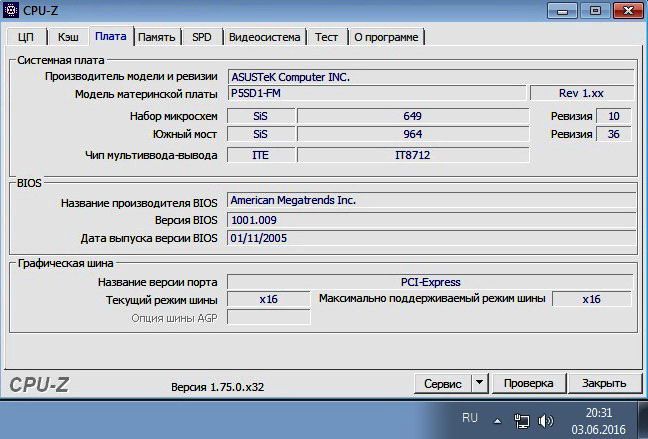Click the southbridge revision value 36

coord(614,134)
